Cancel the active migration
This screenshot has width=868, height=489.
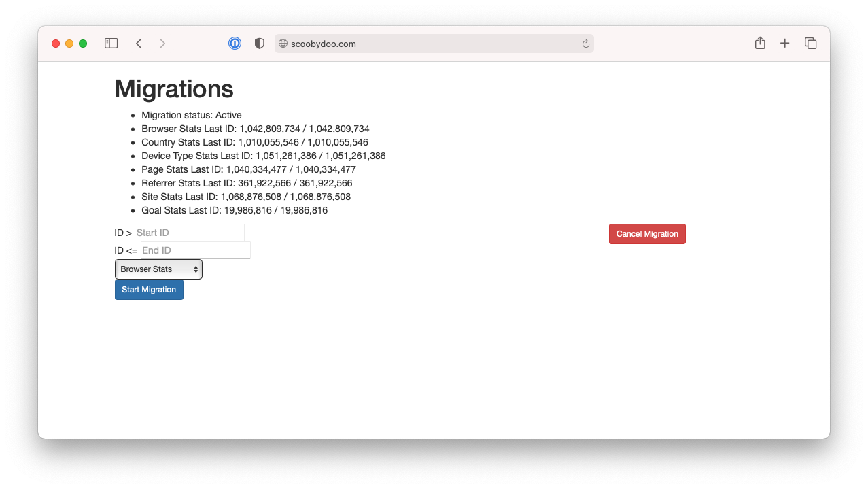pos(646,233)
